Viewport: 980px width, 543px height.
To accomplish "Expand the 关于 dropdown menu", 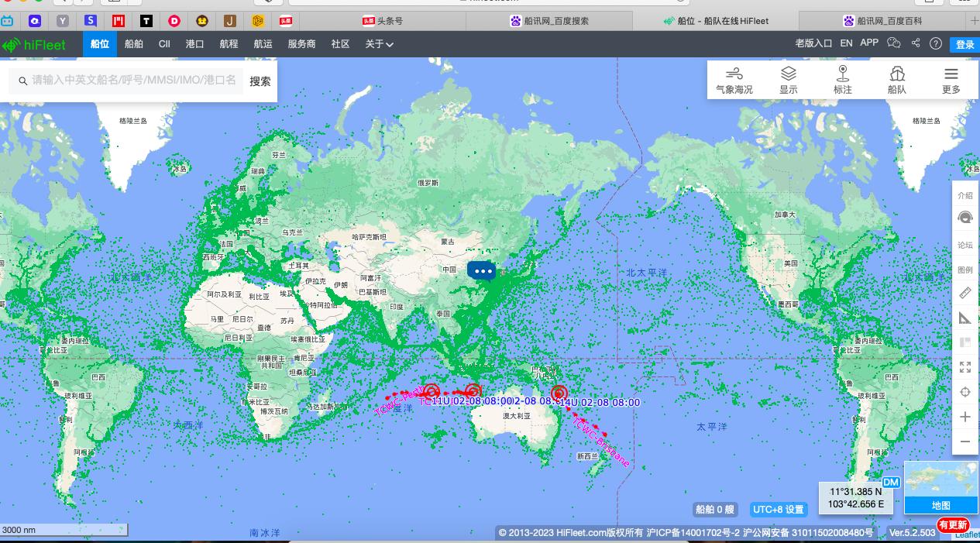I will [x=379, y=44].
